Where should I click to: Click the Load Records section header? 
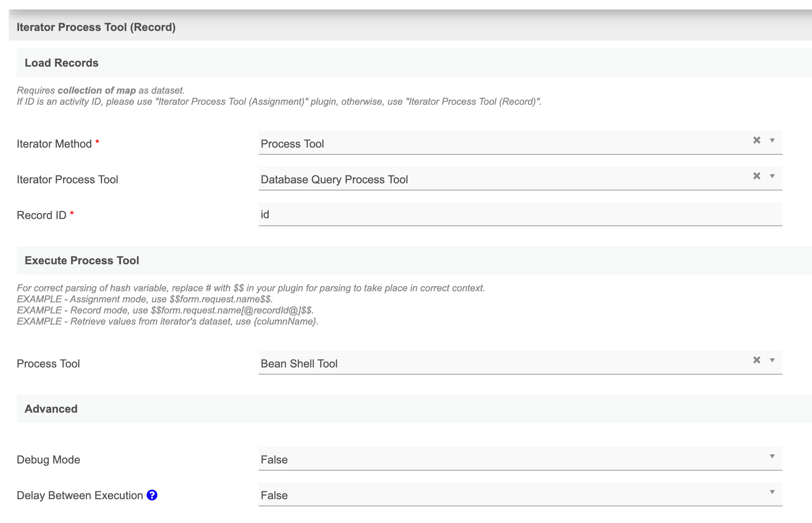coord(62,63)
